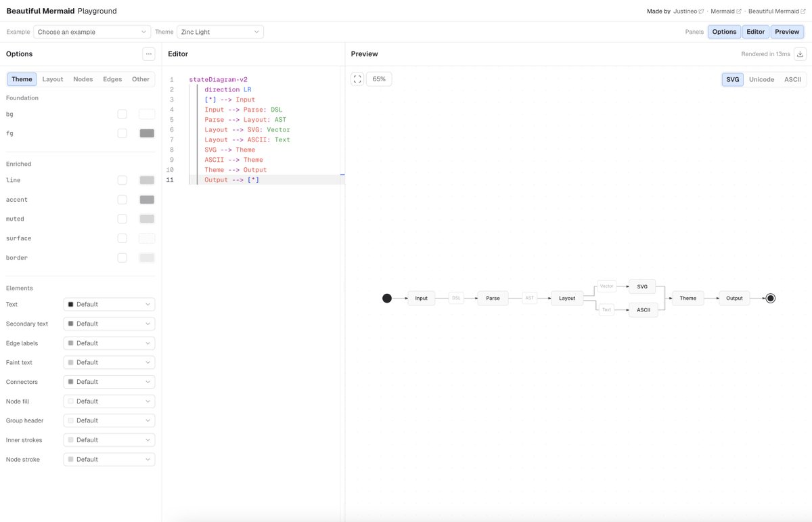Pick the surface color swatch
812x522 pixels.
147,238
